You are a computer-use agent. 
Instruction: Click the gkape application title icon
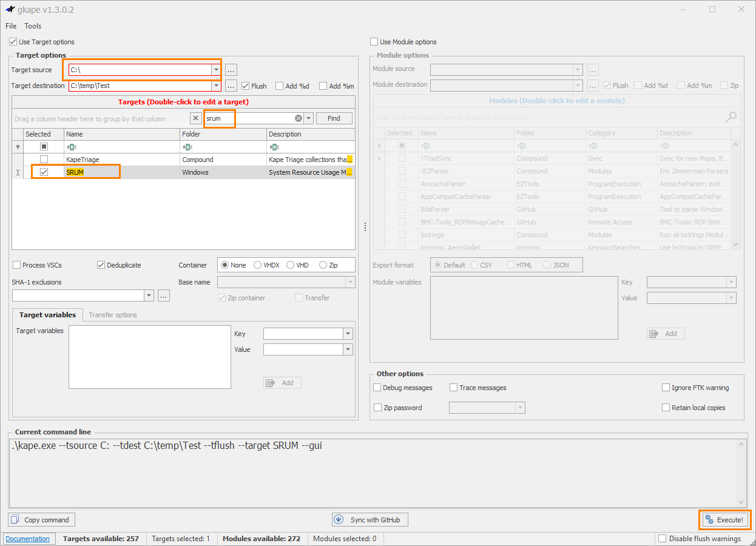10,10
